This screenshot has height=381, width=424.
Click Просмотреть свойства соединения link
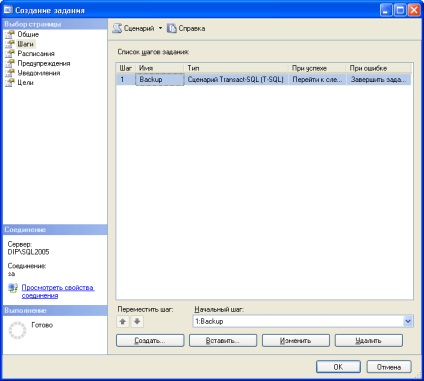point(58,291)
